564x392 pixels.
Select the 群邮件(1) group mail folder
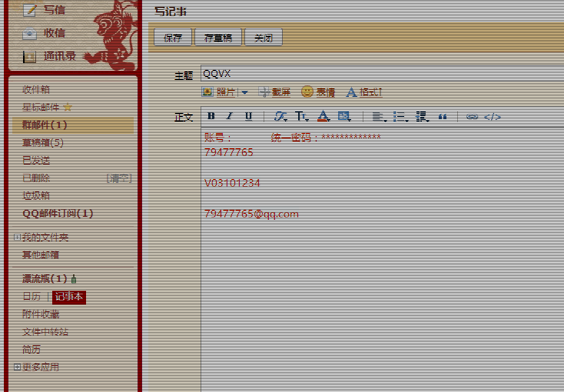73,125
